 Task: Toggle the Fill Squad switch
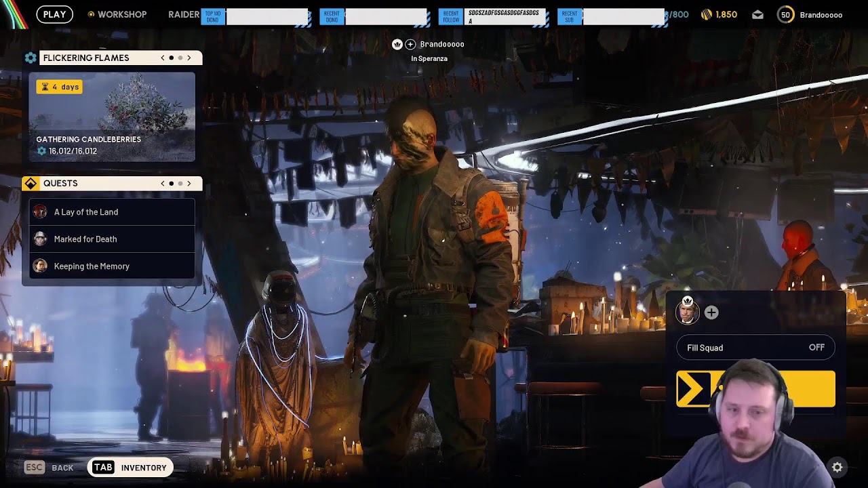[x=755, y=348]
